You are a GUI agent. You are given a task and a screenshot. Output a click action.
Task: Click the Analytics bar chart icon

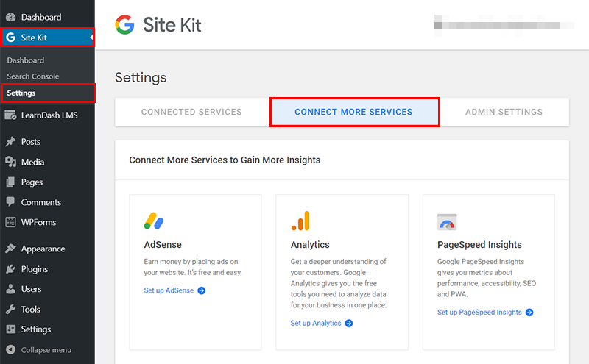(300, 221)
